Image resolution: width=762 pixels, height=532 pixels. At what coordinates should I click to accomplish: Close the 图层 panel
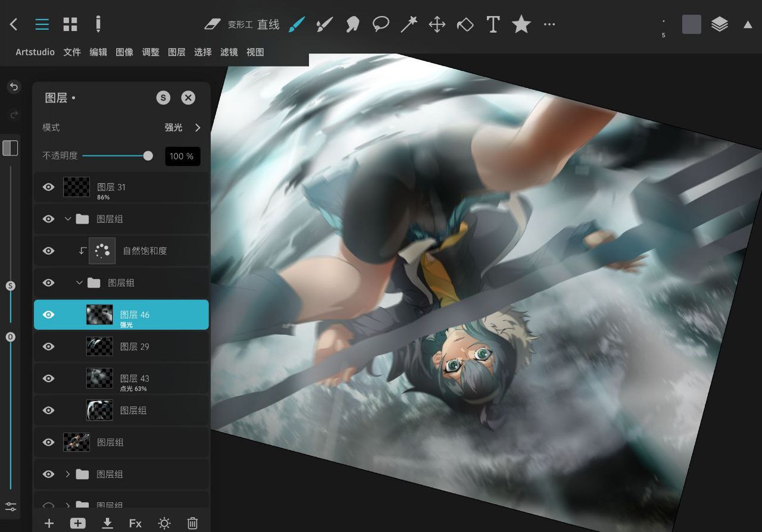(188, 98)
